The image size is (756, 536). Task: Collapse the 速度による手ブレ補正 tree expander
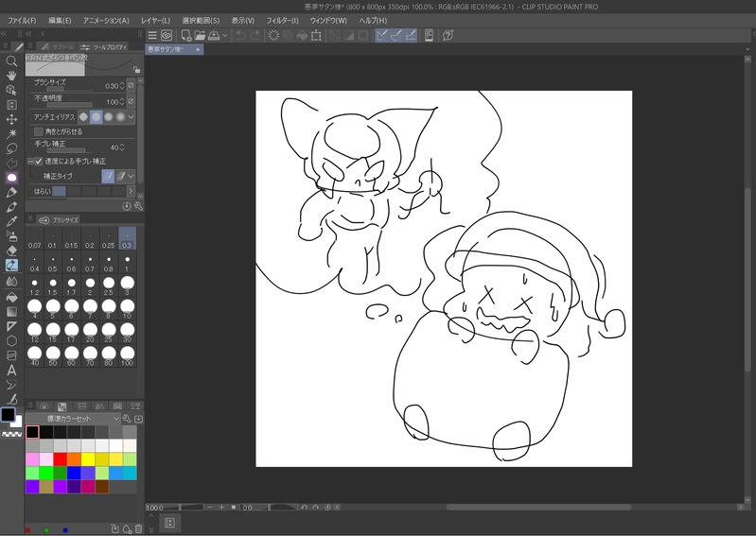click(x=30, y=162)
